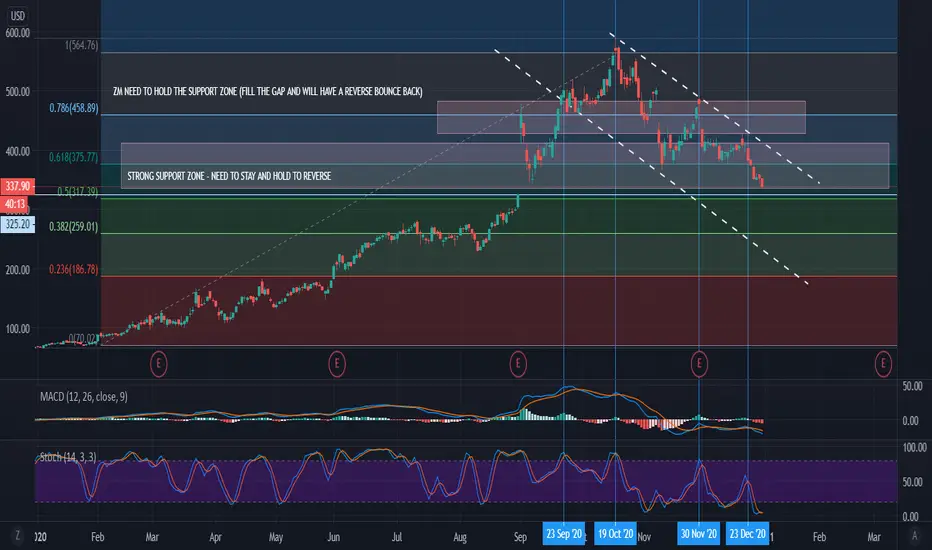Click the 325.20 price label
The height and width of the screenshot is (550, 932).
[x=17, y=224]
